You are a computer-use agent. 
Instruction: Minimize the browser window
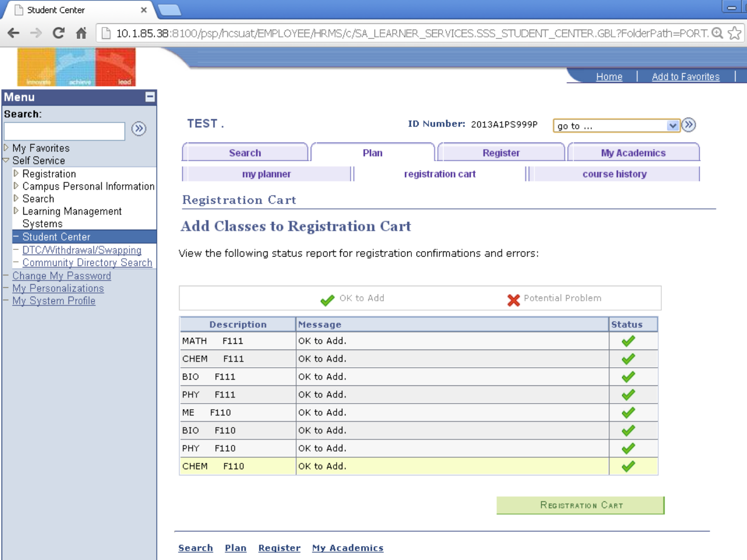(x=731, y=7)
